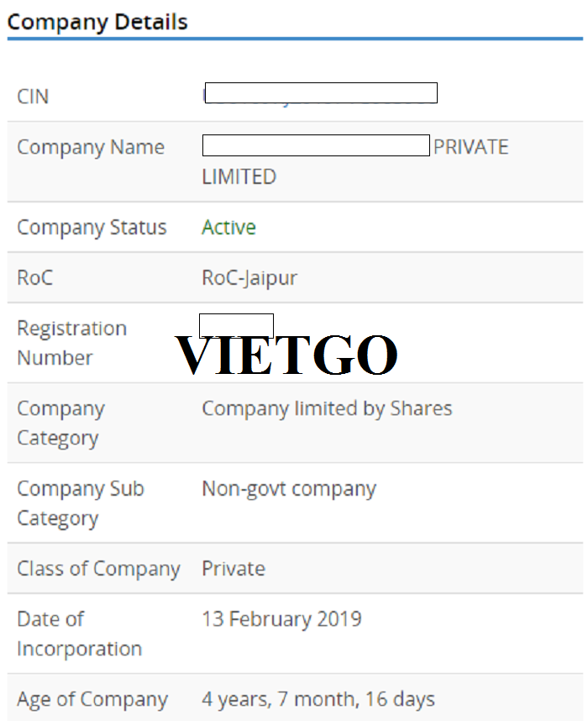The image size is (588, 721).
Task: Click the VIETGO watermark text
Action: click(x=286, y=355)
